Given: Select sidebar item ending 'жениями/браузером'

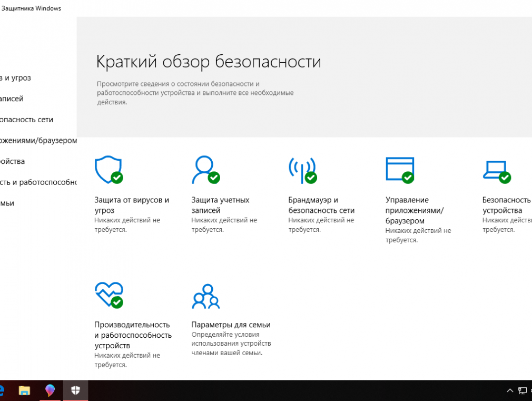Looking at the screenshot, I should pyautogui.click(x=38, y=141).
